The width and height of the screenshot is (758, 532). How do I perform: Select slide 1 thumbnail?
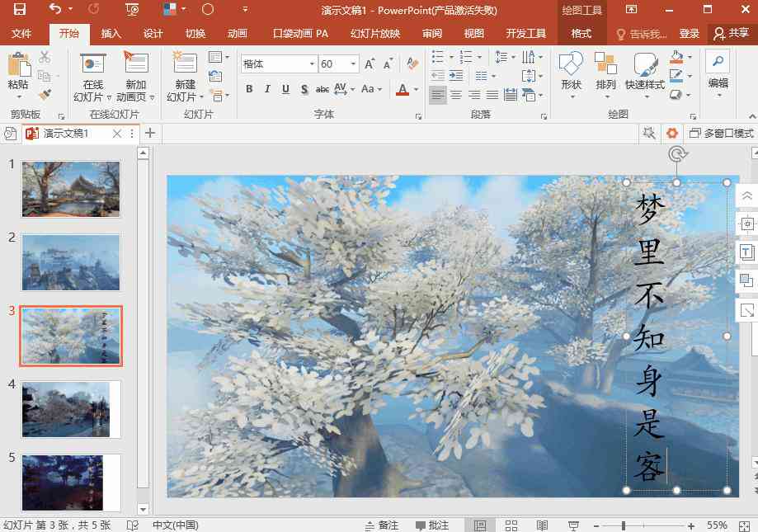point(71,190)
